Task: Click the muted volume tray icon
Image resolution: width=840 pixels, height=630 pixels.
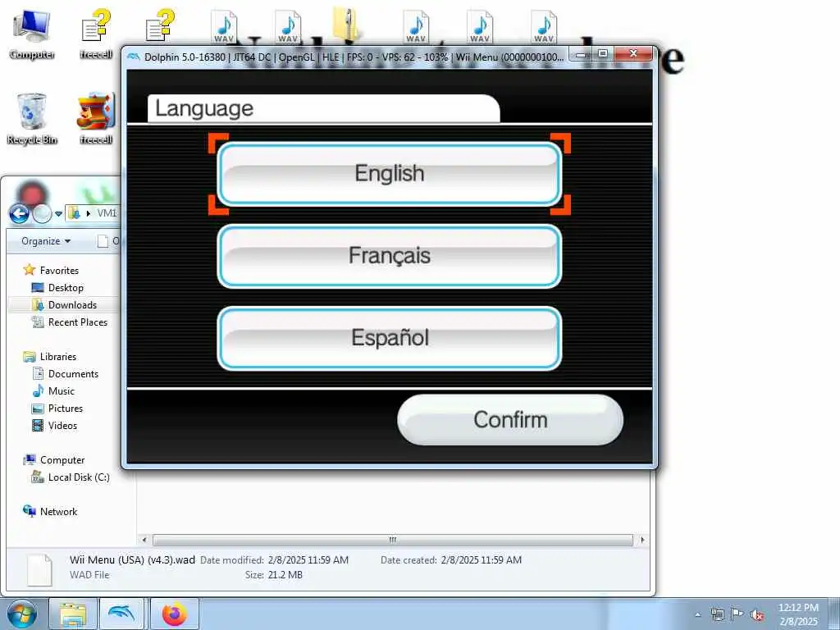Action: coord(757,614)
